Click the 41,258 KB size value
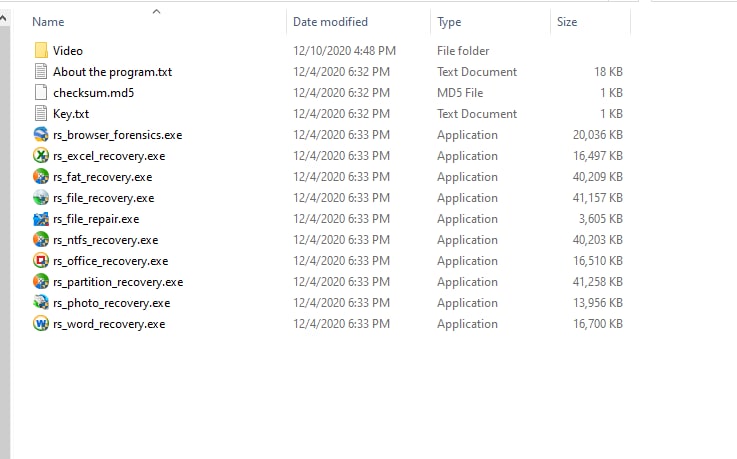This screenshot has width=737, height=459. 598,282
